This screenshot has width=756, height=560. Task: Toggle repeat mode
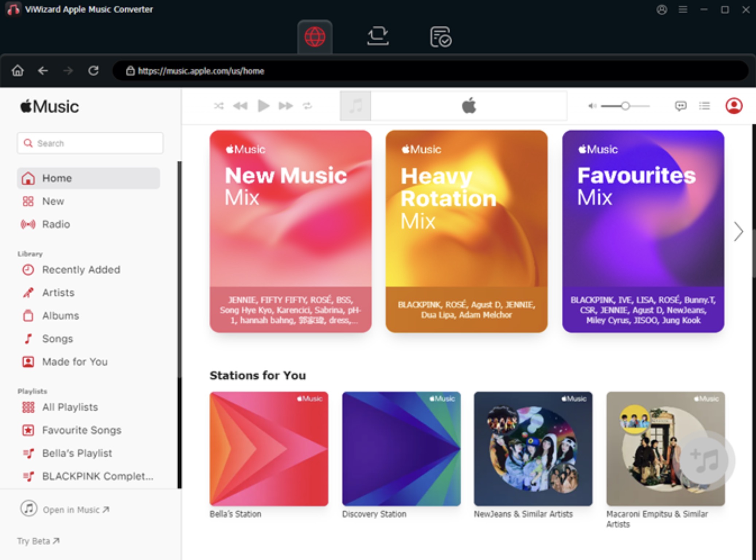pyautogui.click(x=307, y=106)
